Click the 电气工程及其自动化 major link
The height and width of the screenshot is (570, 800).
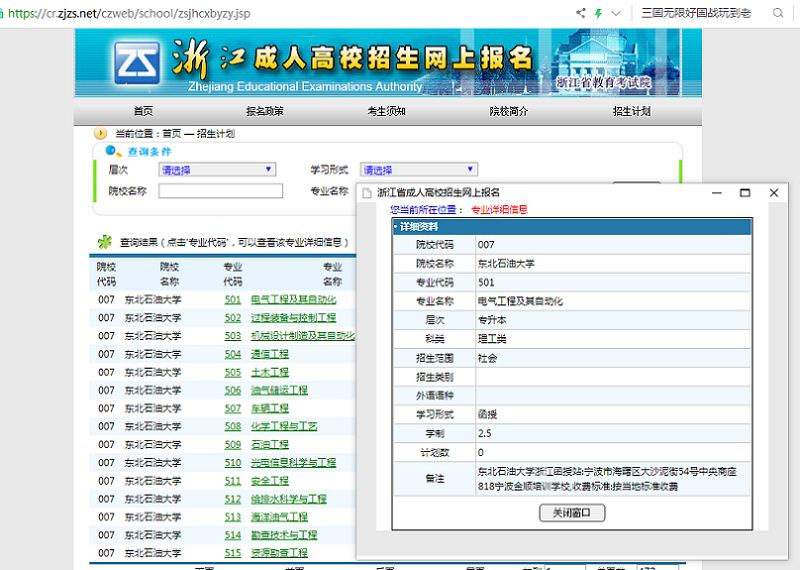293,300
